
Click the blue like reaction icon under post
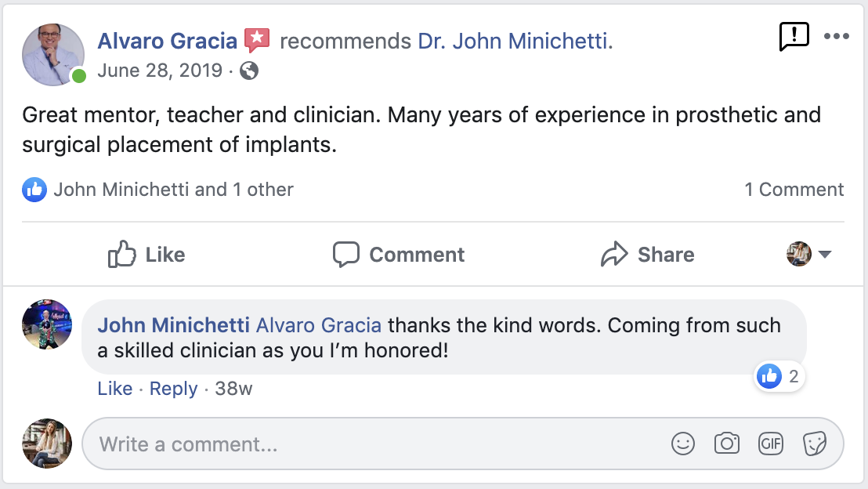34,190
